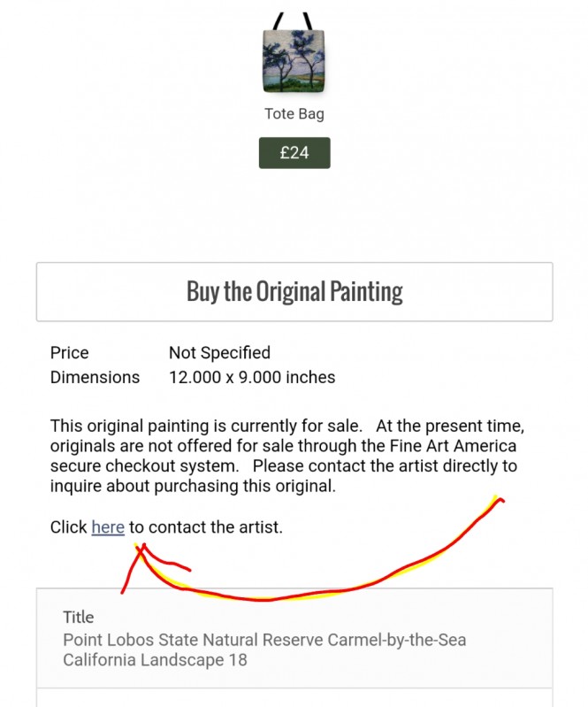Click the 'Not Specified' price value

coord(219,352)
